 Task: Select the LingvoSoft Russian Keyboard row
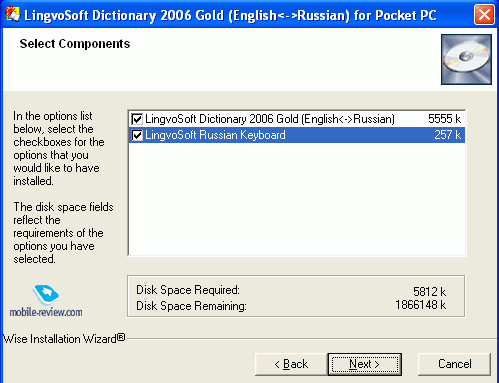point(296,135)
